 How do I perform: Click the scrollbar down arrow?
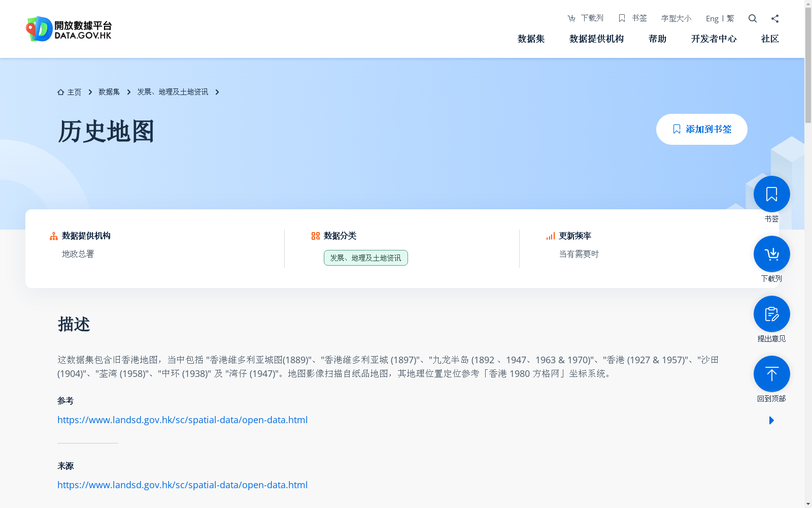point(808,504)
